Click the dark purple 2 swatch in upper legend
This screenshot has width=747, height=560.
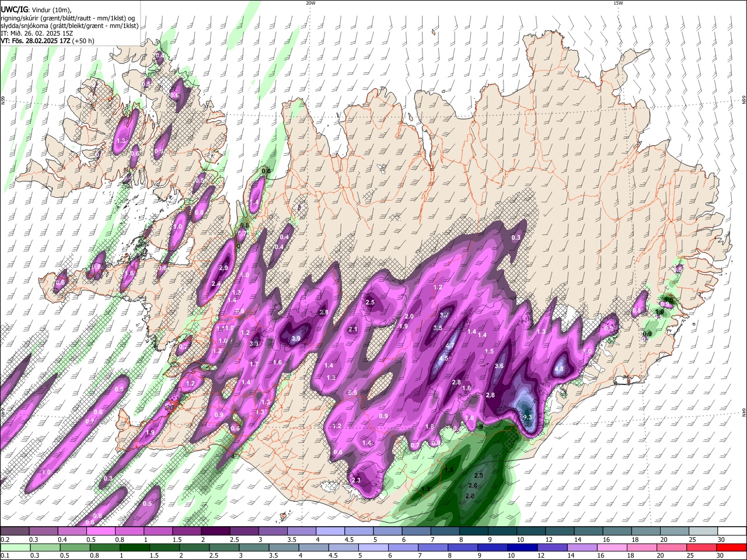pos(215,531)
